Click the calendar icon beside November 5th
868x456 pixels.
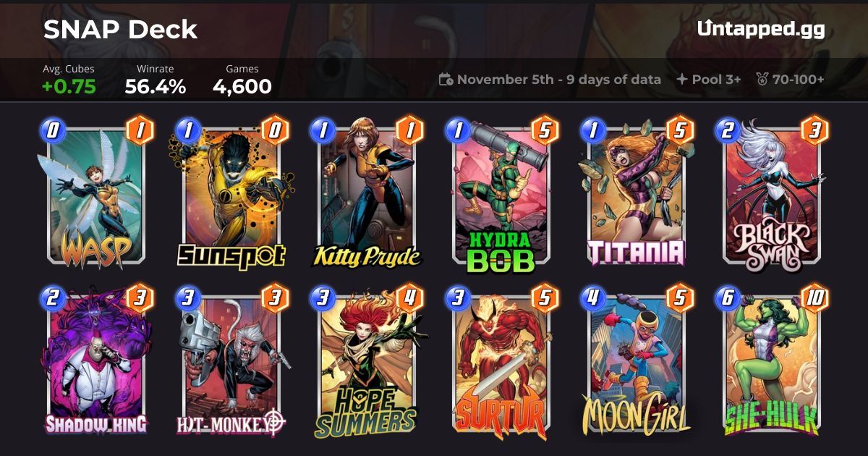point(446,80)
